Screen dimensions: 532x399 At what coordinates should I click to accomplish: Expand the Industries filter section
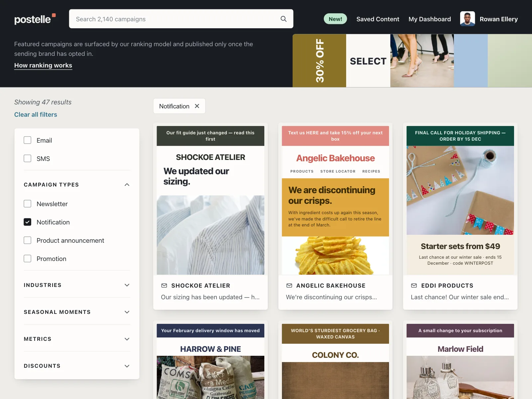pyautogui.click(x=77, y=285)
